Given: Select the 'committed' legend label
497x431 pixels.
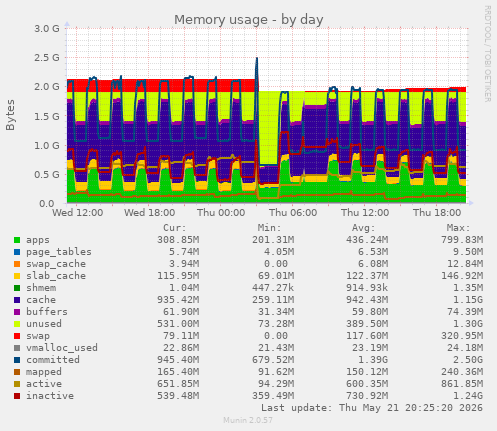Looking at the screenshot, I should (53, 360).
